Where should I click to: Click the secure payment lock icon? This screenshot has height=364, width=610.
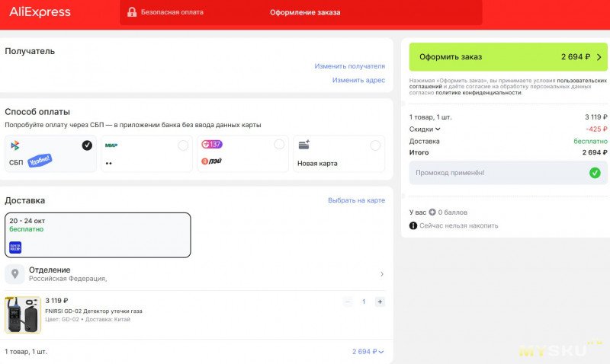click(132, 12)
